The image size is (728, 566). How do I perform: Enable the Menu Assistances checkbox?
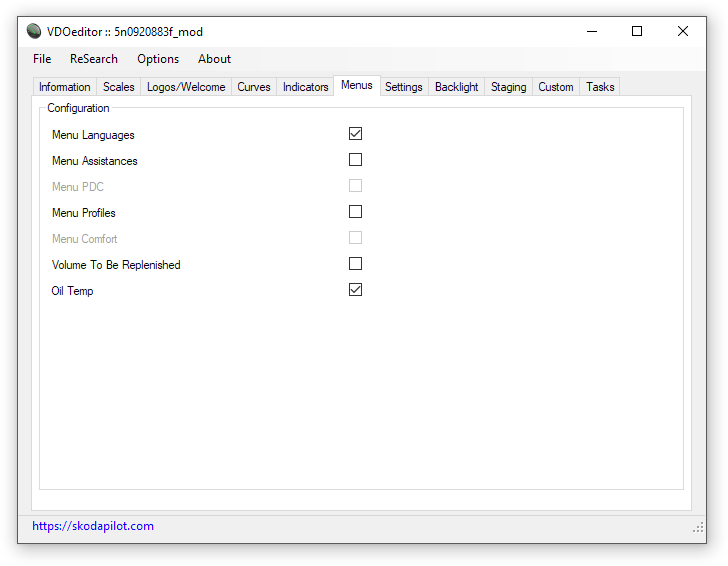(355, 160)
